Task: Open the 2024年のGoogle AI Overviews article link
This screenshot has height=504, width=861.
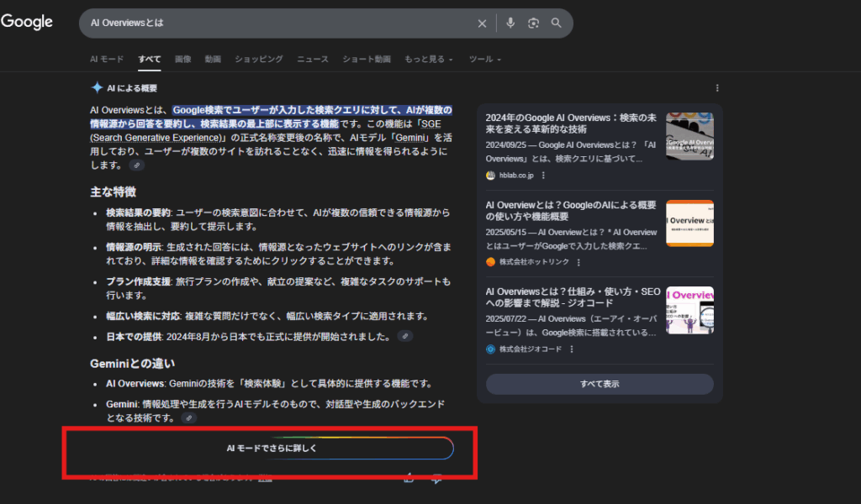Action: click(570, 123)
